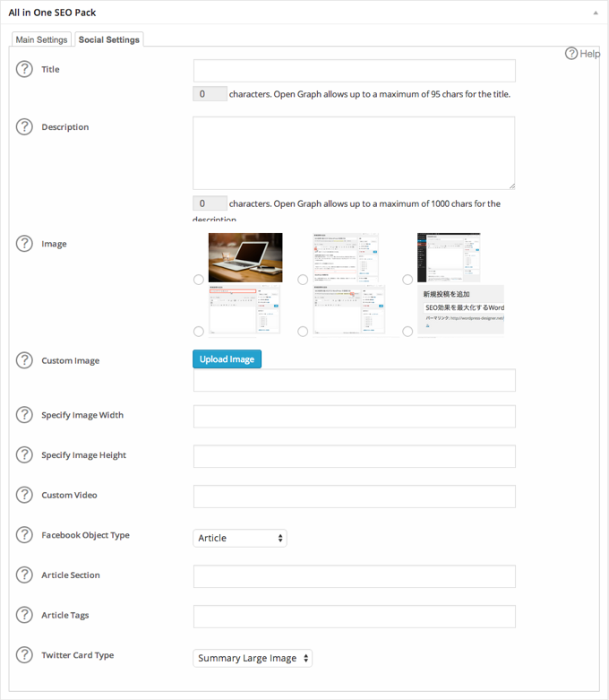Select radio for bottom middle screenshot image

coord(303,332)
